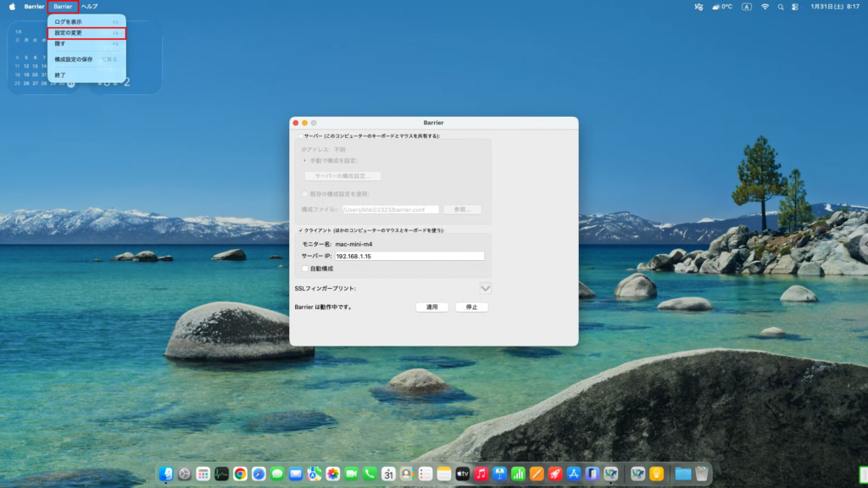Screen dimensions: 868x488
Task: Open Finder from the dock
Action: point(166,474)
